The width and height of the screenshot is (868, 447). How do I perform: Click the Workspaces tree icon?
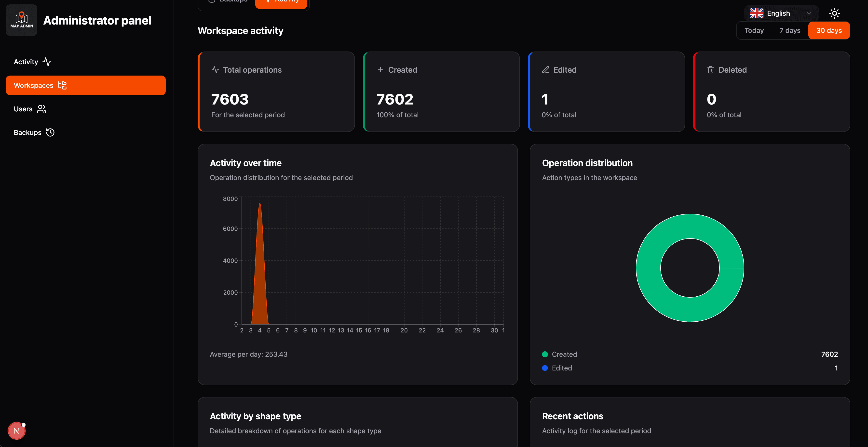[62, 85]
